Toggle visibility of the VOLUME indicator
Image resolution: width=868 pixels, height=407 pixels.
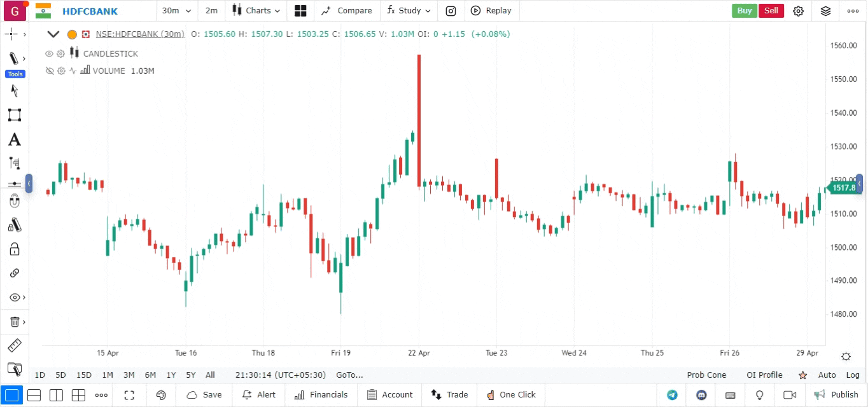coord(50,71)
